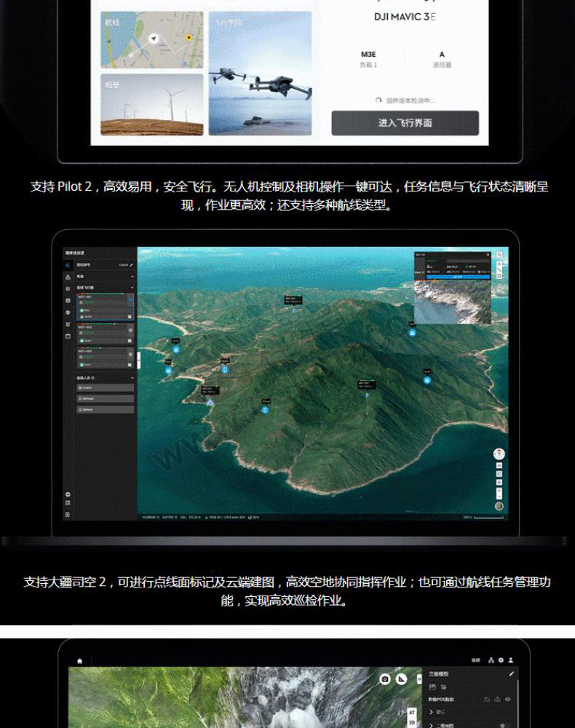Click the sixth icon in FlightHub sidebar
The height and width of the screenshot is (728, 575).
68,324
